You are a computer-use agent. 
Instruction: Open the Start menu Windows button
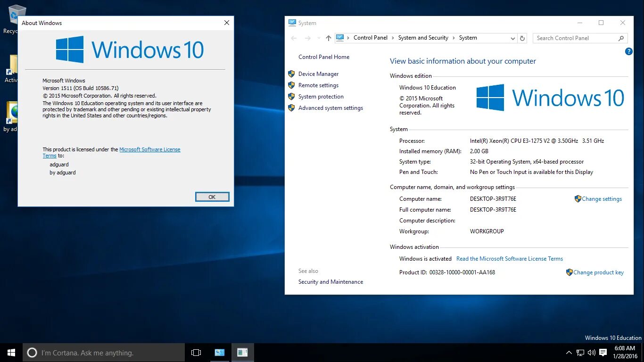click(11, 353)
